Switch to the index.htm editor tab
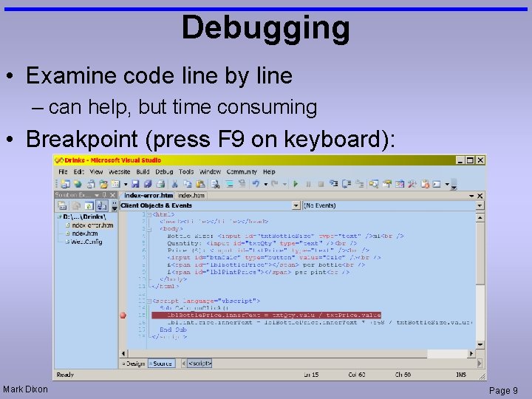 (x=191, y=195)
